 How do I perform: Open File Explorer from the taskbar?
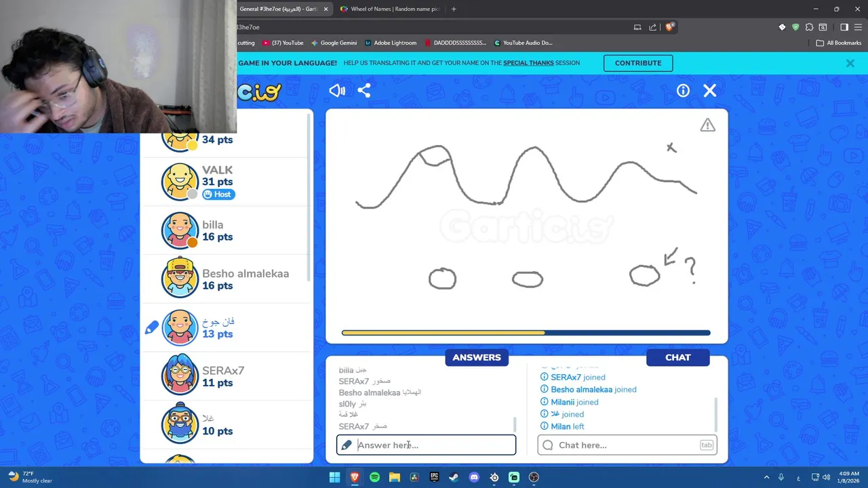(x=395, y=477)
